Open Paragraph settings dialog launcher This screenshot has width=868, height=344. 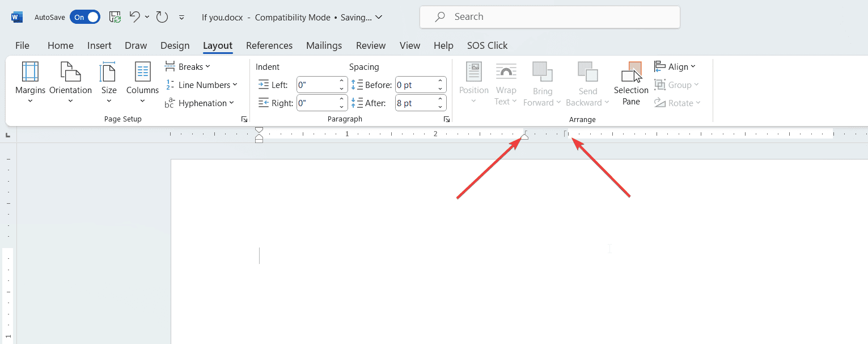click(x=447, y=119)
